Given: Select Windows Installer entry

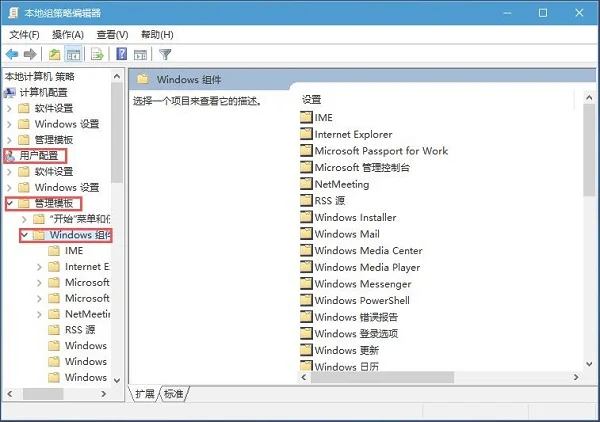Looking at the screenshot, I should [x=355, y=217].
